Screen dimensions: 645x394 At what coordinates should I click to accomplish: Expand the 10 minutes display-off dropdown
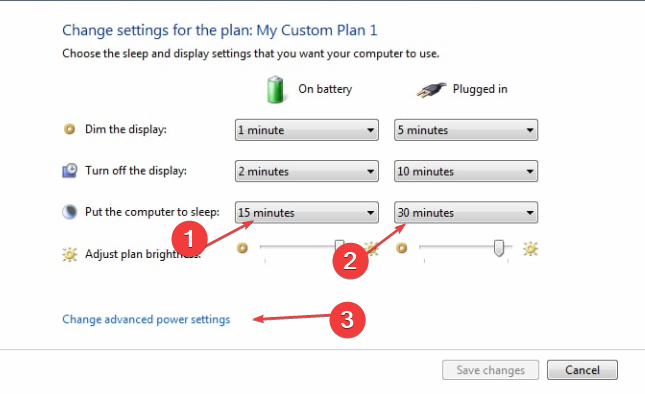466,171
